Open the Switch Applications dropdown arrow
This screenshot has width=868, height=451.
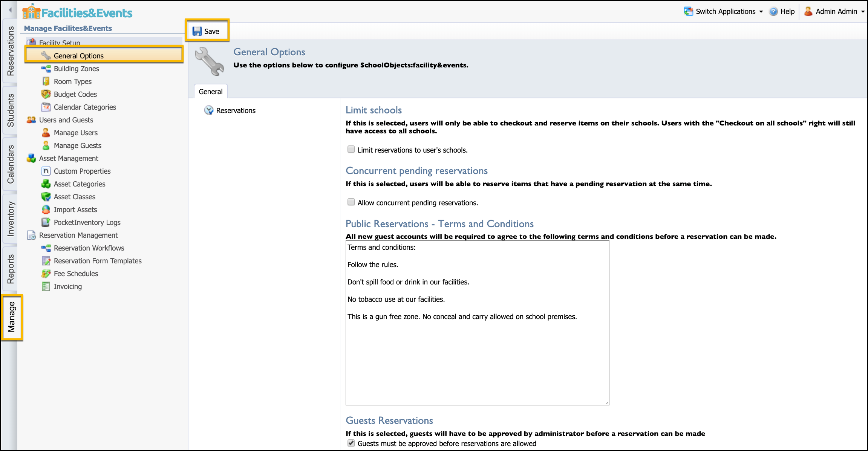coord(761,12)
